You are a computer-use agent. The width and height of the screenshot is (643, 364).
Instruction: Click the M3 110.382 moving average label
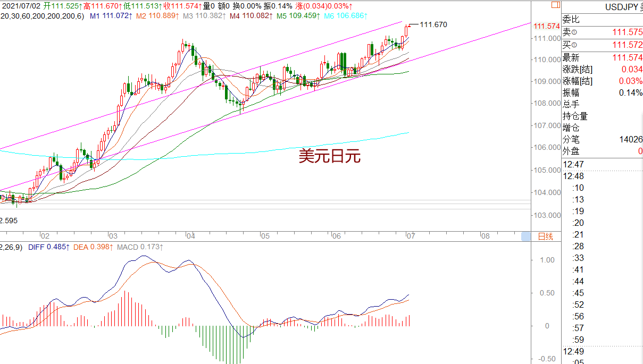205,16
